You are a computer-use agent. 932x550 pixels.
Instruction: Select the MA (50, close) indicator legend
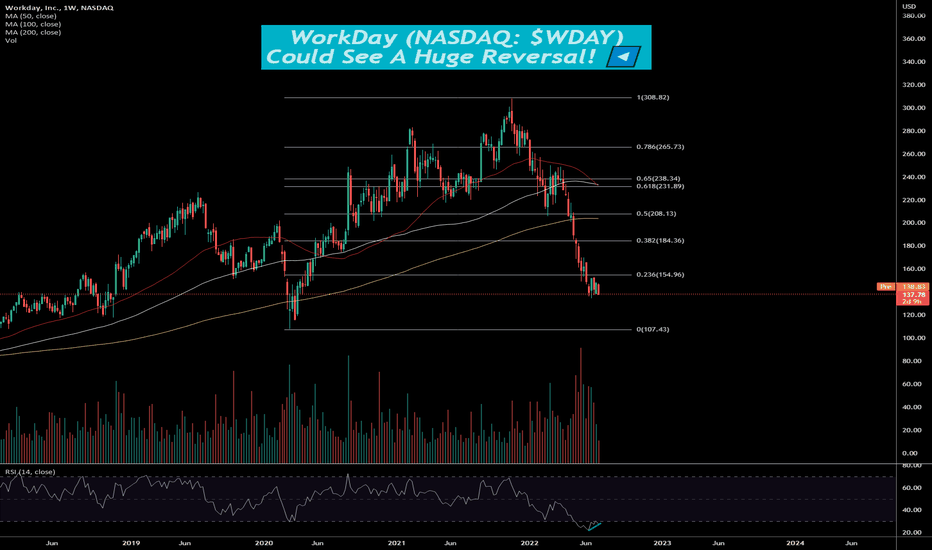30,16
